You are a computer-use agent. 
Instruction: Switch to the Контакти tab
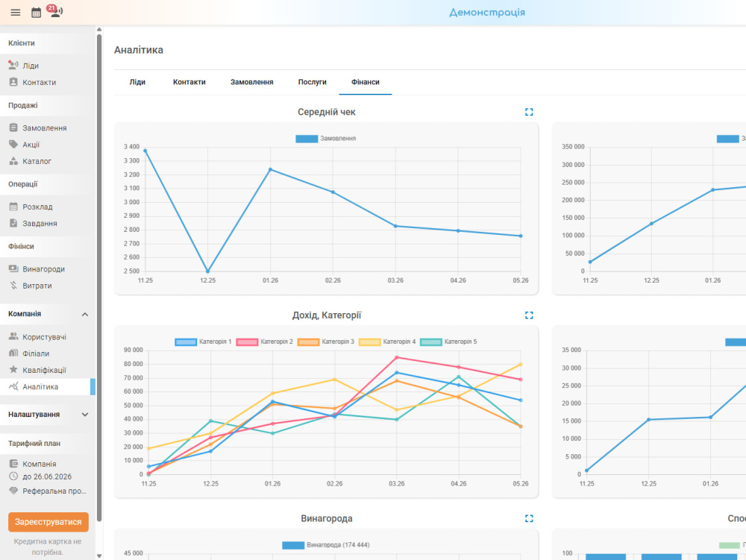coord(189,82)
